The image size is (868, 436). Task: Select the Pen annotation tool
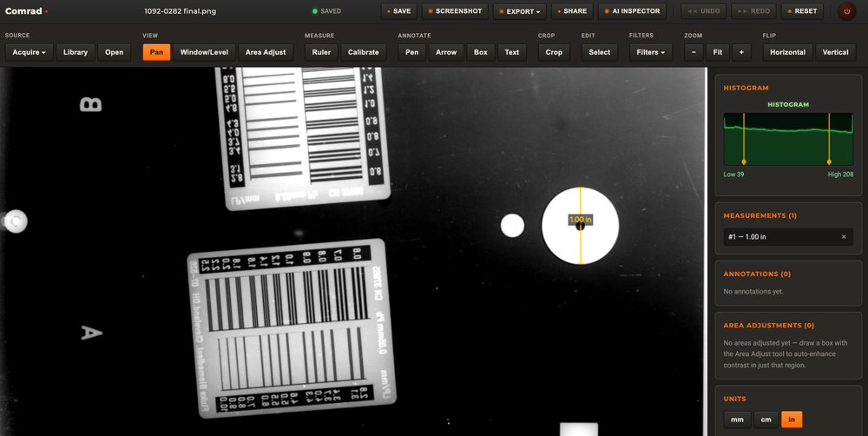coord(411,52)
